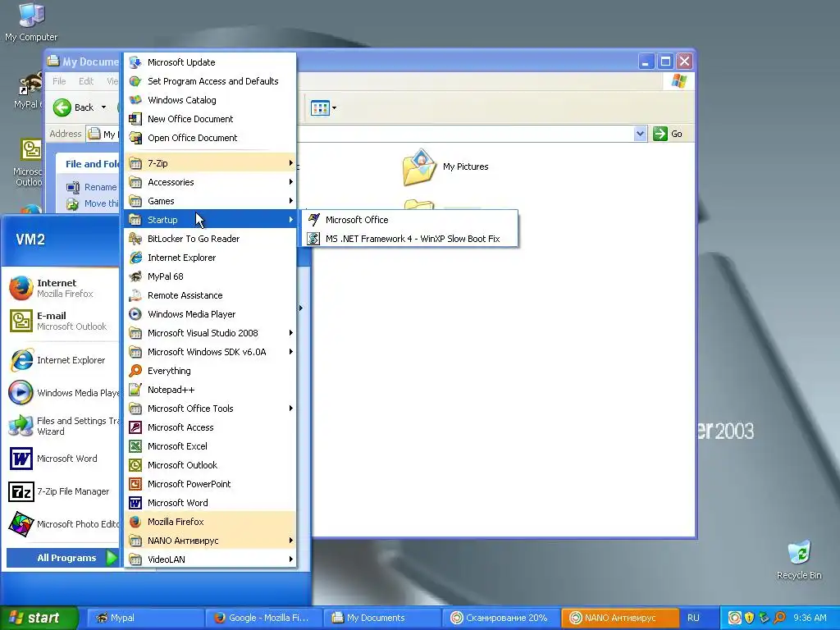The width and height of the screenshot is (840, 630).
Task: Click the BitLocker To Go Reader icon
Action: tap(135, 239)
